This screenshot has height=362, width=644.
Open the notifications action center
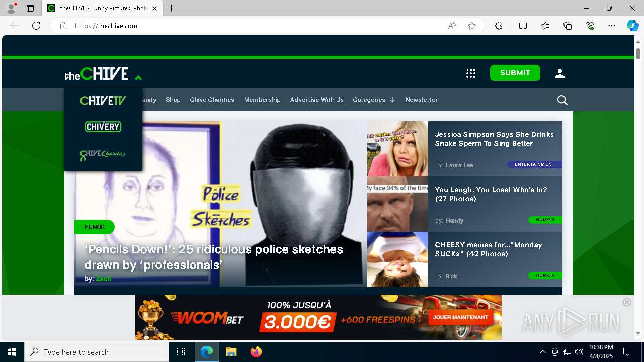627,352
